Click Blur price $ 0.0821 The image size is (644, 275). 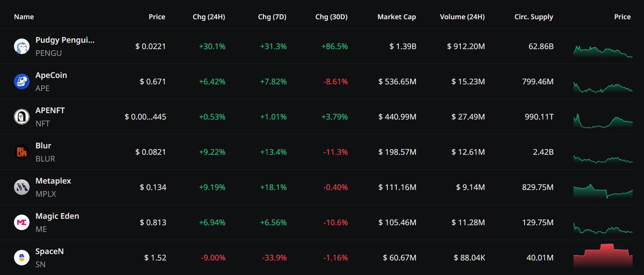151,152
